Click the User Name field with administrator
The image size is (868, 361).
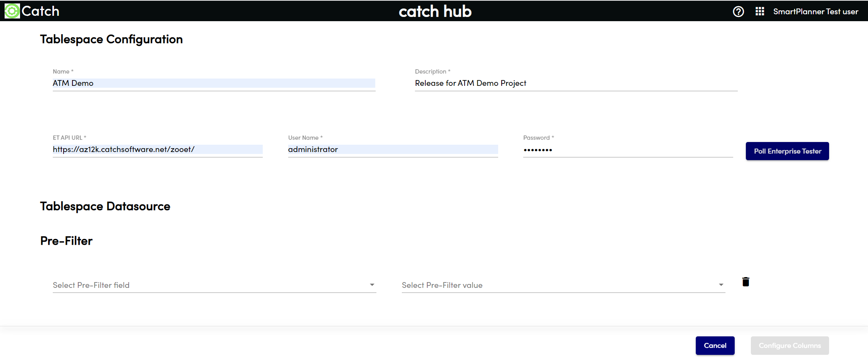(393, 149)
